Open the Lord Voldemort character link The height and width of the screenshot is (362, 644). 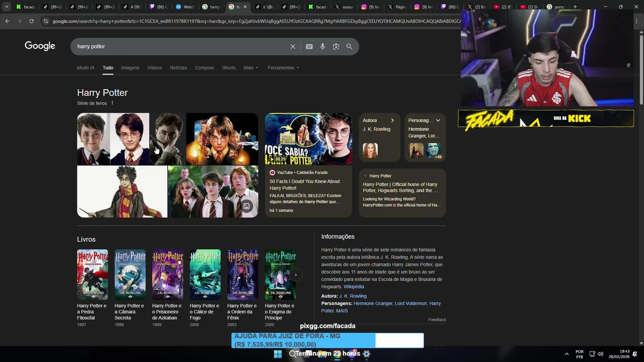pos(411,304)
